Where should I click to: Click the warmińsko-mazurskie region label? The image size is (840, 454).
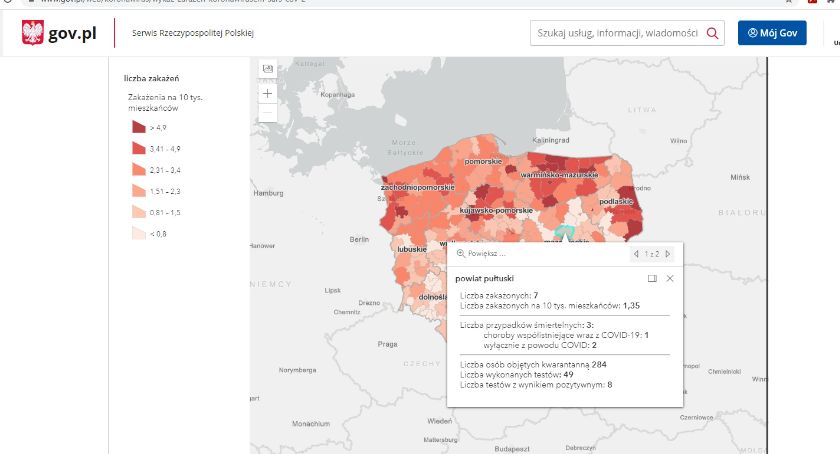click(x=559, y=175)
